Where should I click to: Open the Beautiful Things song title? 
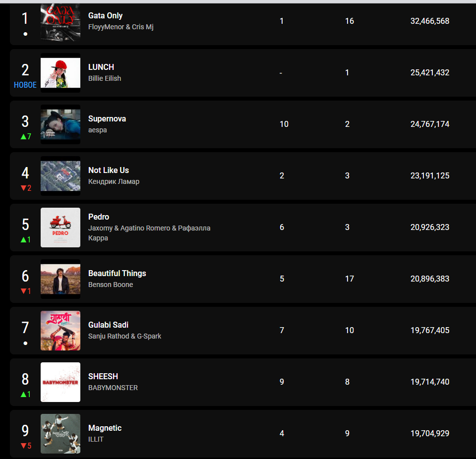click(x=117, y=274)
